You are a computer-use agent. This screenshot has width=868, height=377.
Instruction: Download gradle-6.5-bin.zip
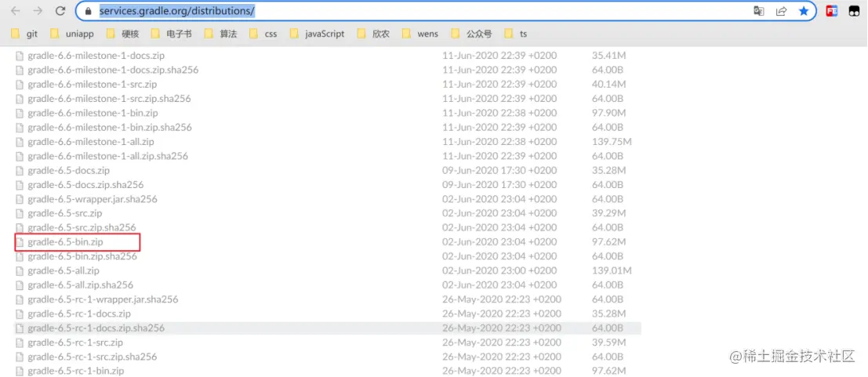(x=65, y=242)
